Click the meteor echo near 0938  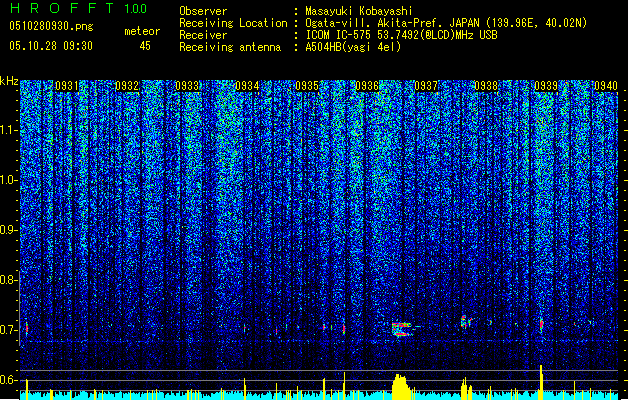465,321
